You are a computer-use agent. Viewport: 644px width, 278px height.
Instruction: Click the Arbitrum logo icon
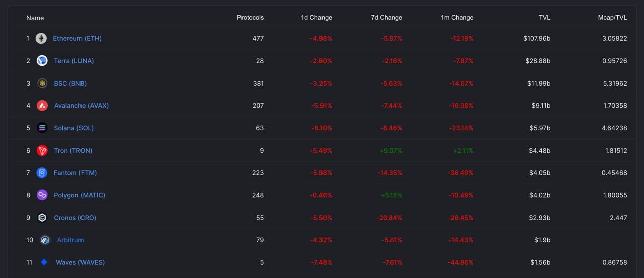click(x=45, y=240)
